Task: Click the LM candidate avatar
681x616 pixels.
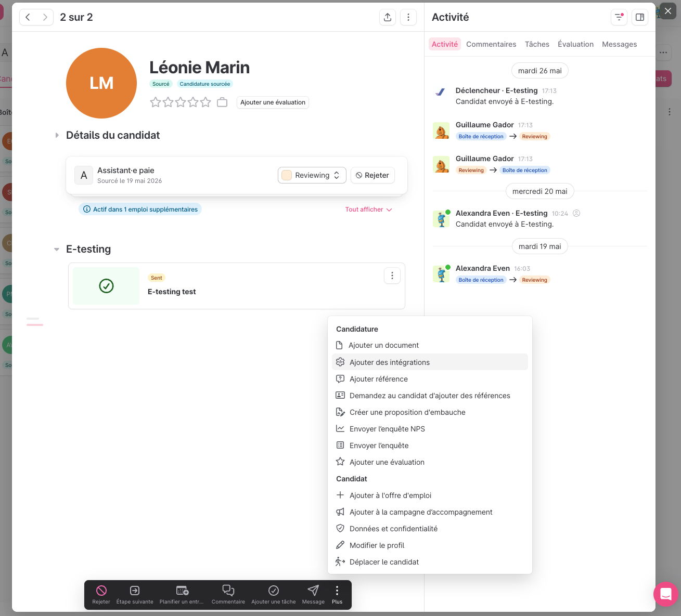Action: 101,83
